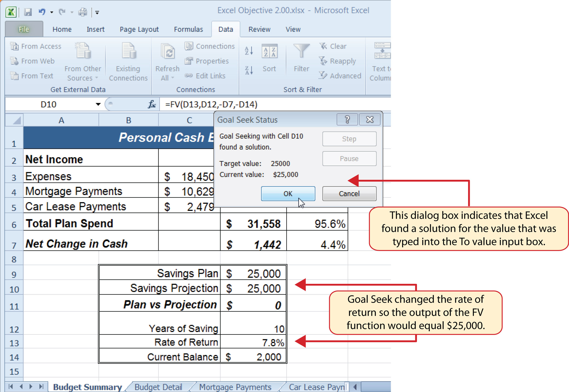Click the Pause button in dialog
569x392 pixels.
click(349, 159)
